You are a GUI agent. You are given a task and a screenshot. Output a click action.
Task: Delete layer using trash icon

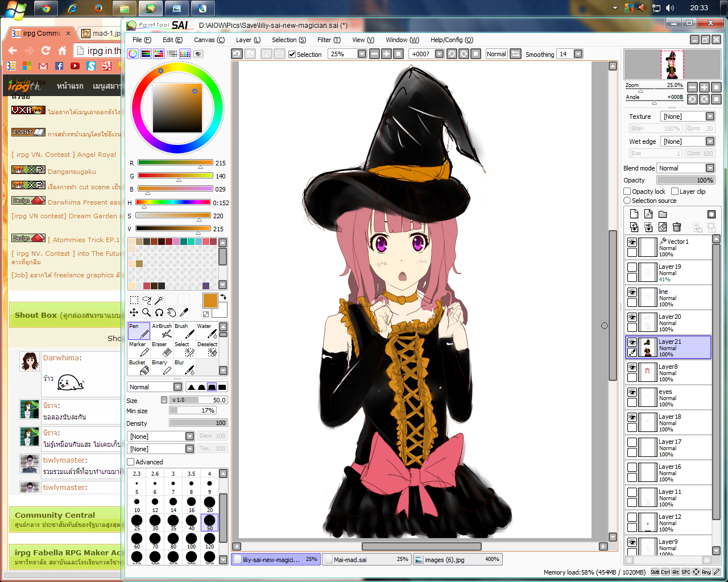pyautogui.click(x=677, y=227)
